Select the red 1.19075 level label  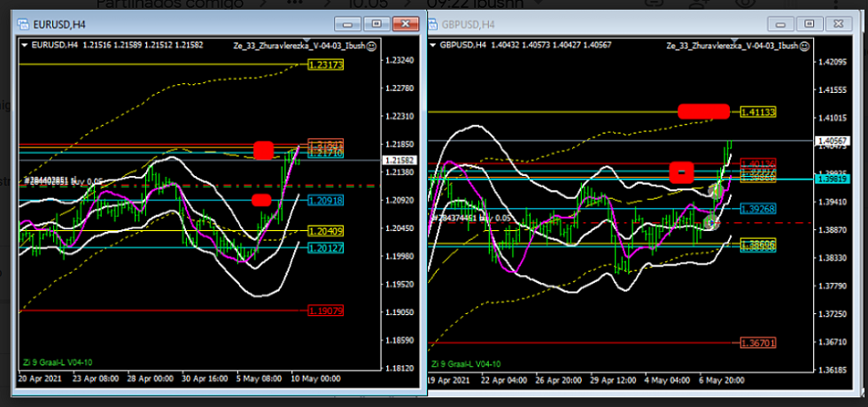click(325, 311)
